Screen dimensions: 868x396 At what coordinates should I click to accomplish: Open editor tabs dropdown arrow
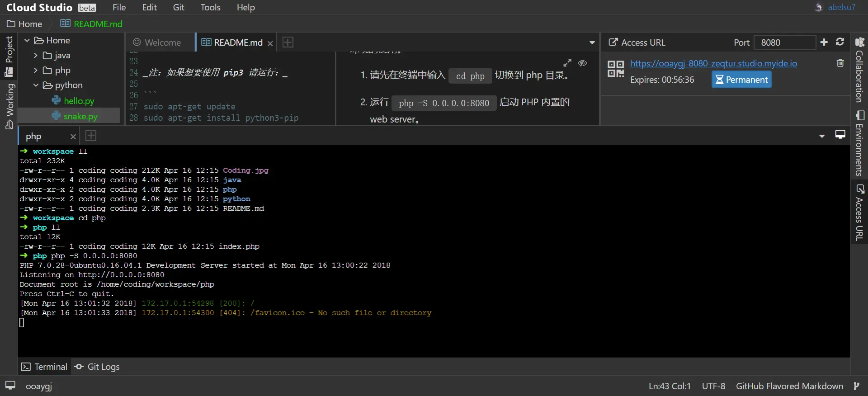(x=592, y=42)
